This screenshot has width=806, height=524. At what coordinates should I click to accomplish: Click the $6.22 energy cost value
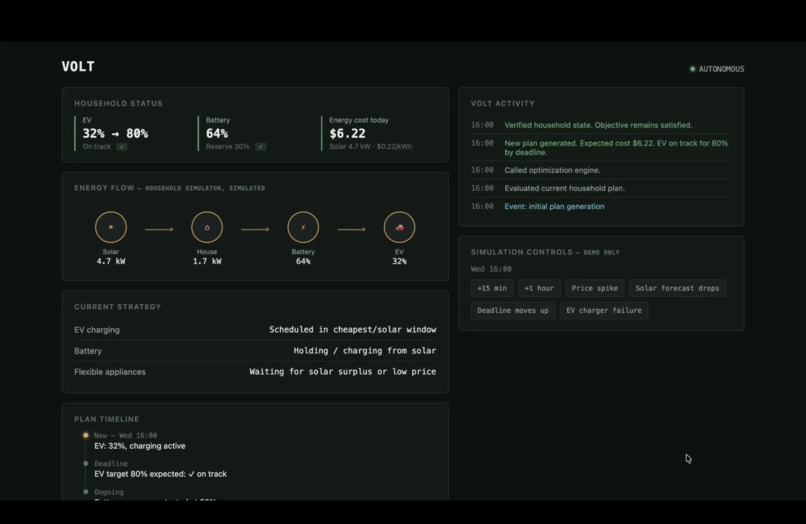(347, 134)
